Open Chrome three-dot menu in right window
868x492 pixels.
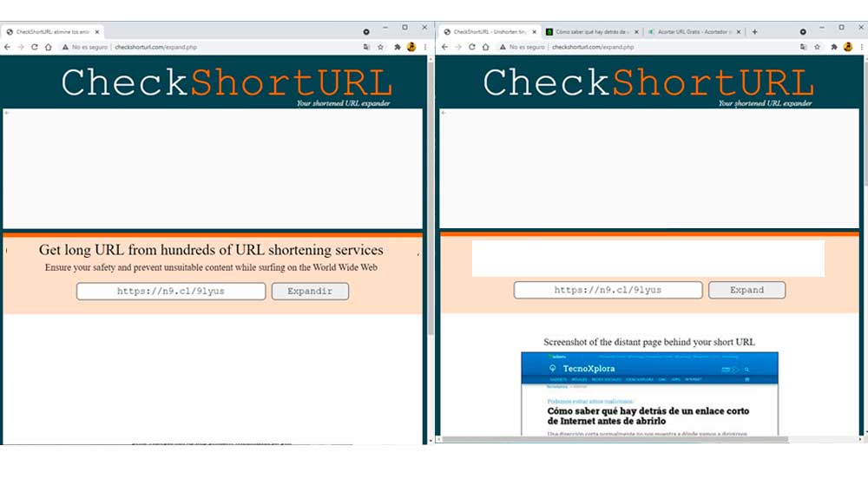[x=862, y=47]
